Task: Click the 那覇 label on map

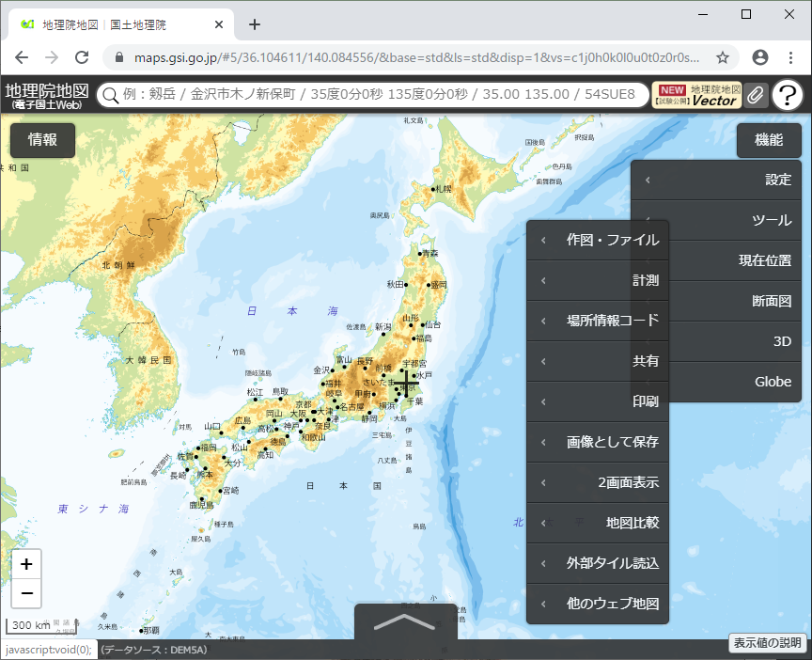Action: [151, 631]
